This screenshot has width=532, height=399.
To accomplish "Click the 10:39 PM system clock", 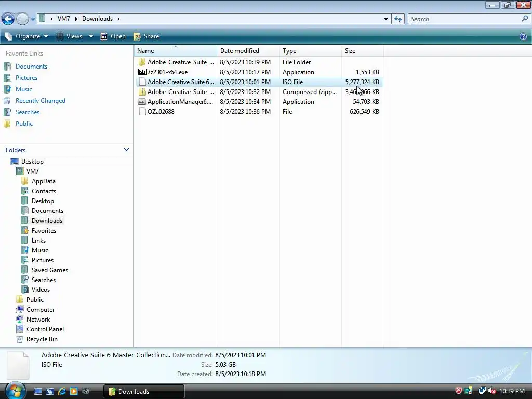I will (x=512, y=391).
